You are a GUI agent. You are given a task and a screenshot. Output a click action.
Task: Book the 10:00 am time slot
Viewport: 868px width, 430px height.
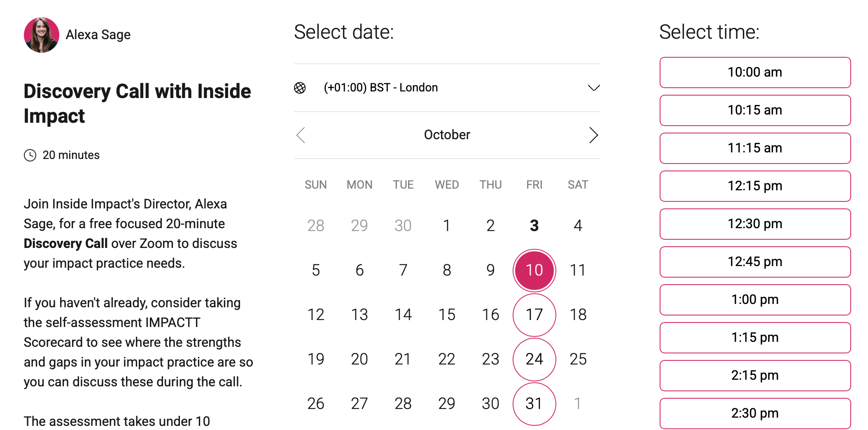tap(755, 72)
